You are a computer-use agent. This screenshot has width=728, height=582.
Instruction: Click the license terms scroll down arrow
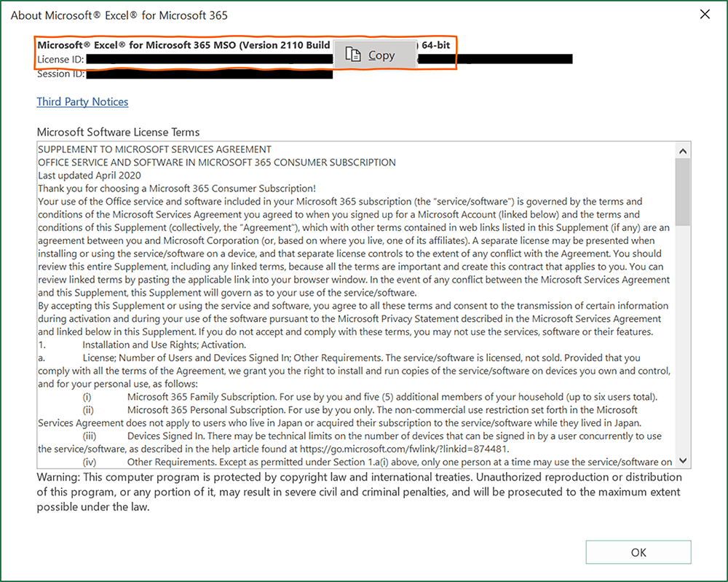tap(683, 461)
